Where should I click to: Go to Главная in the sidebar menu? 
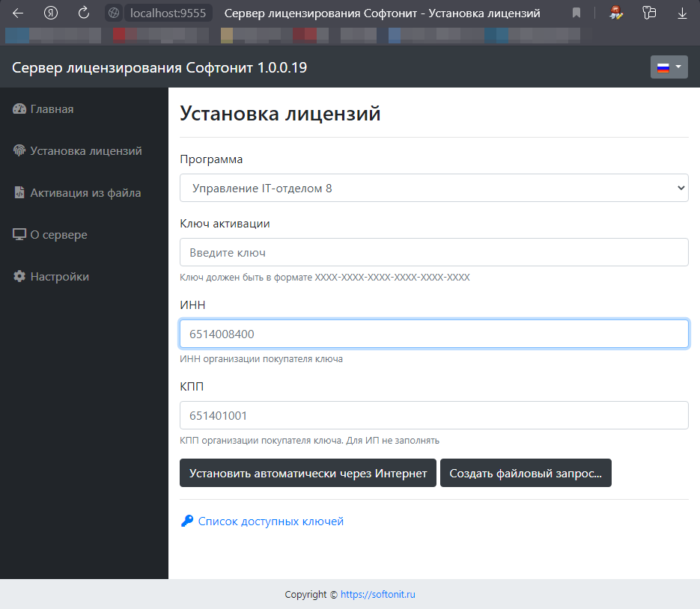51,108
